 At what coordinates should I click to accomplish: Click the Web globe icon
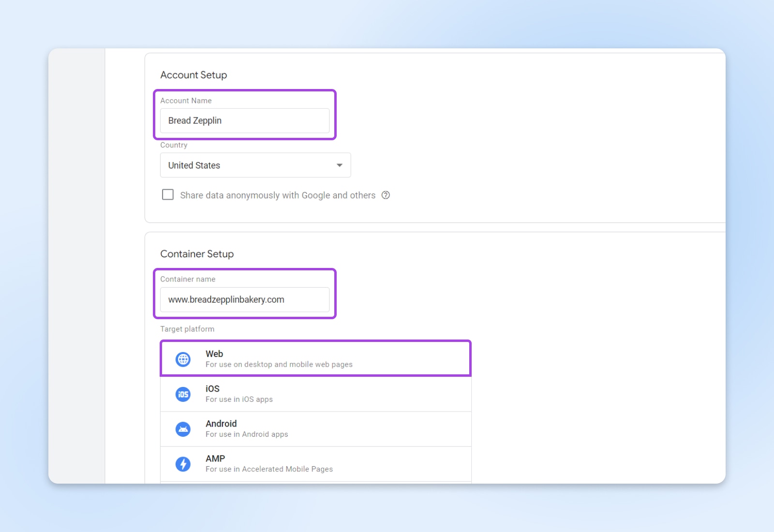(183, 359)
